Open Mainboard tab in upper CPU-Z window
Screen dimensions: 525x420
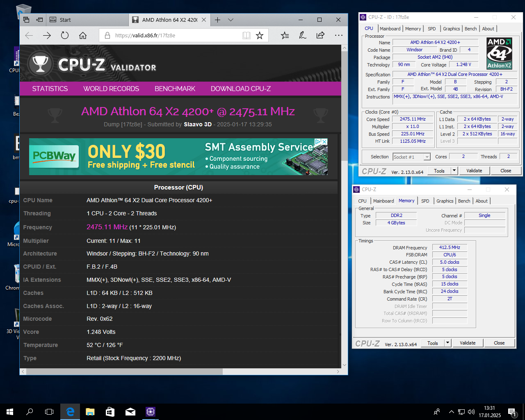(x=390, y=29)
